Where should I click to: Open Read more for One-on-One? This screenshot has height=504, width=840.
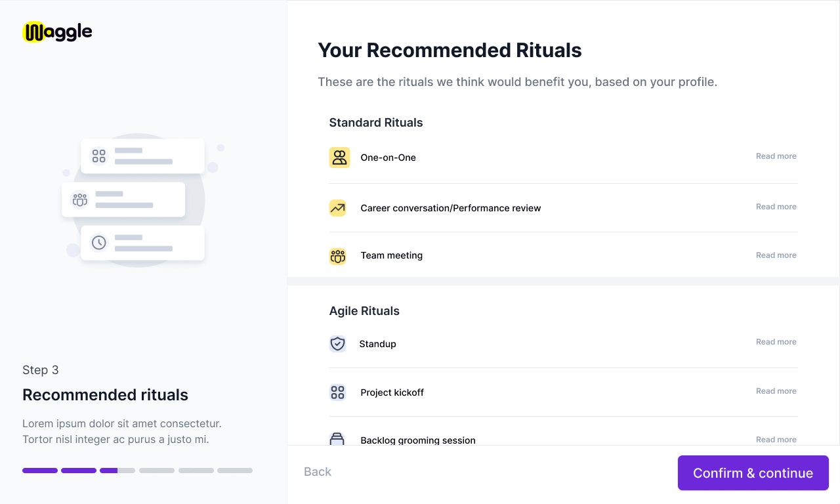click(776, 156)
